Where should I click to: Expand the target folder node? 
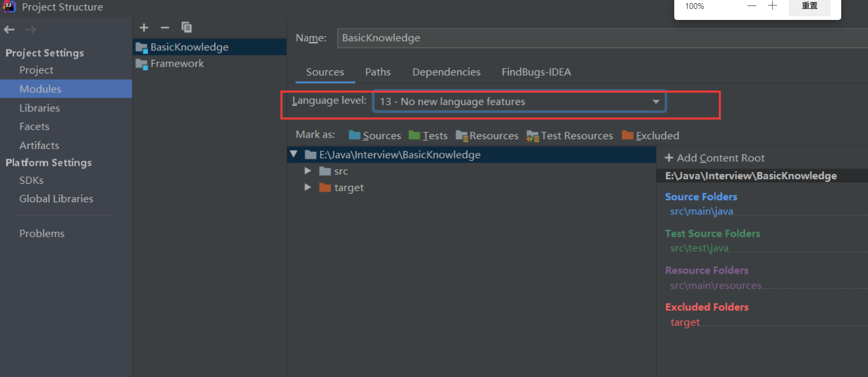pyautogui.click(x=308, y=187)
